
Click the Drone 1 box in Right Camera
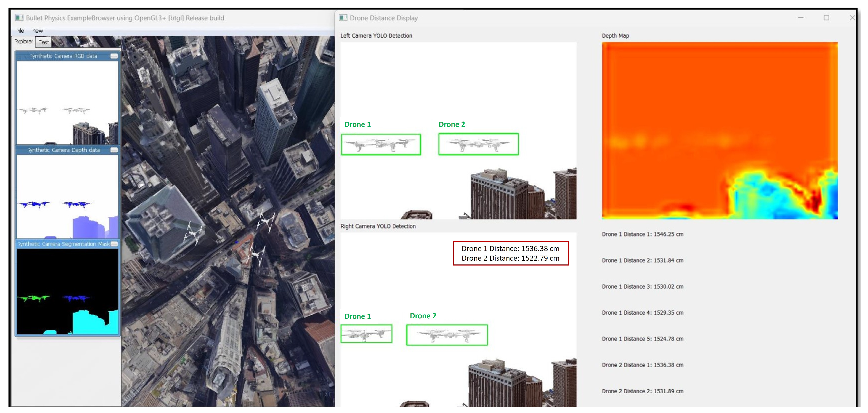coord(366,334)
